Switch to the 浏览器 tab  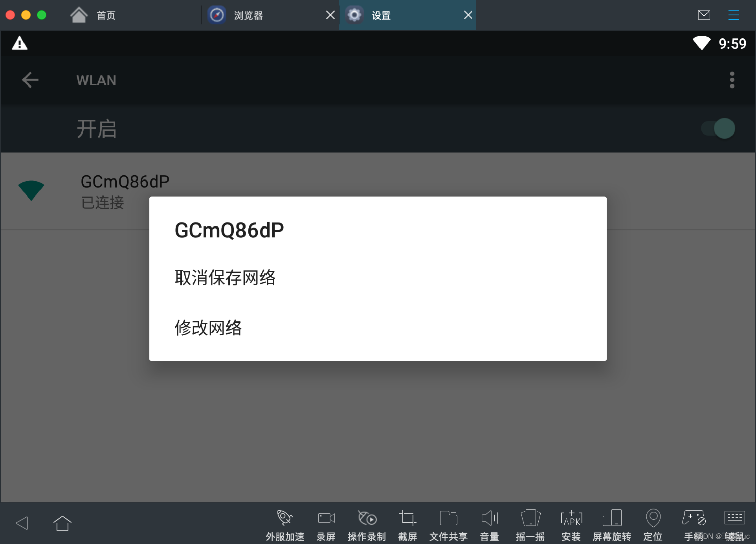(x=248, y=15)
